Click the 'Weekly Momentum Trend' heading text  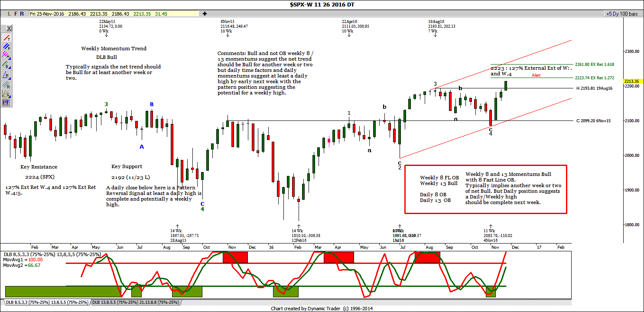tap(114, 49)
